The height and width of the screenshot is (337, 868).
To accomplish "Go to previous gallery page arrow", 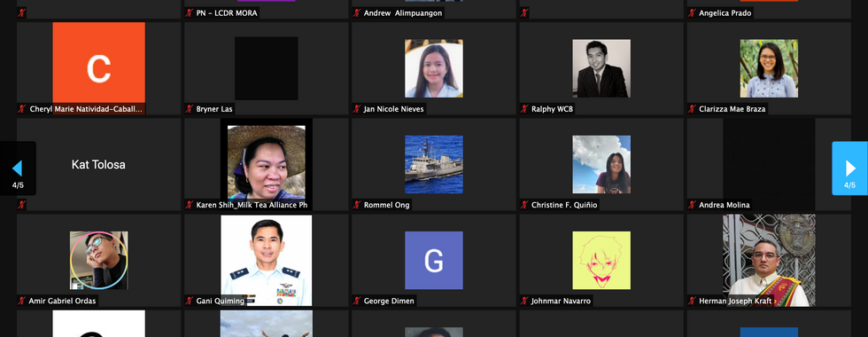I will [18, 168].
